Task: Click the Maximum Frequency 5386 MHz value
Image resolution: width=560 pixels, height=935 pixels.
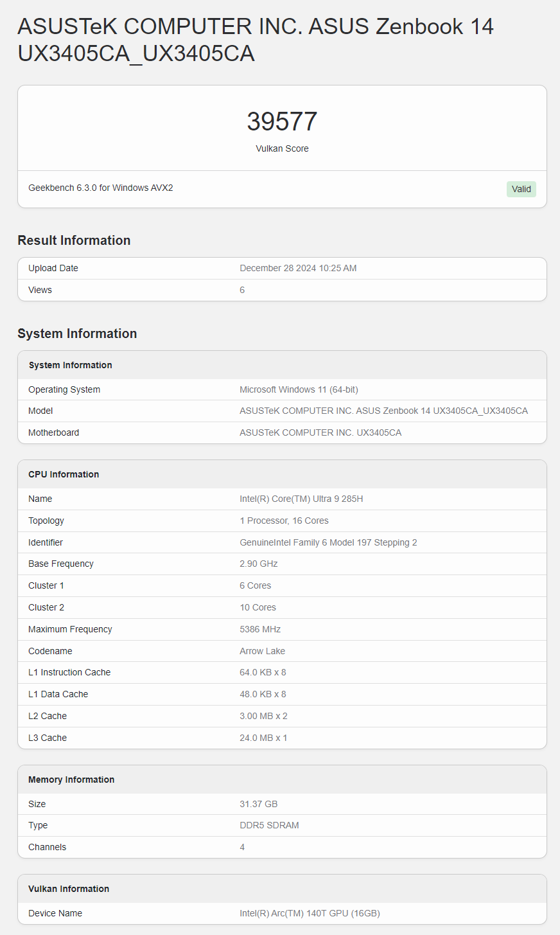Action: (x=260, y=629)
